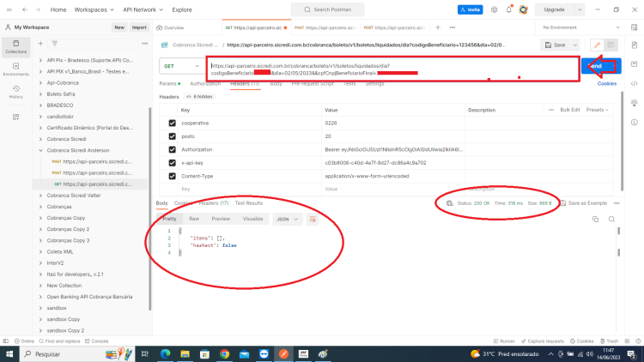Viewport: 644px width, 362px height.
Task: Click the Import button
Action: click(139, 27)
